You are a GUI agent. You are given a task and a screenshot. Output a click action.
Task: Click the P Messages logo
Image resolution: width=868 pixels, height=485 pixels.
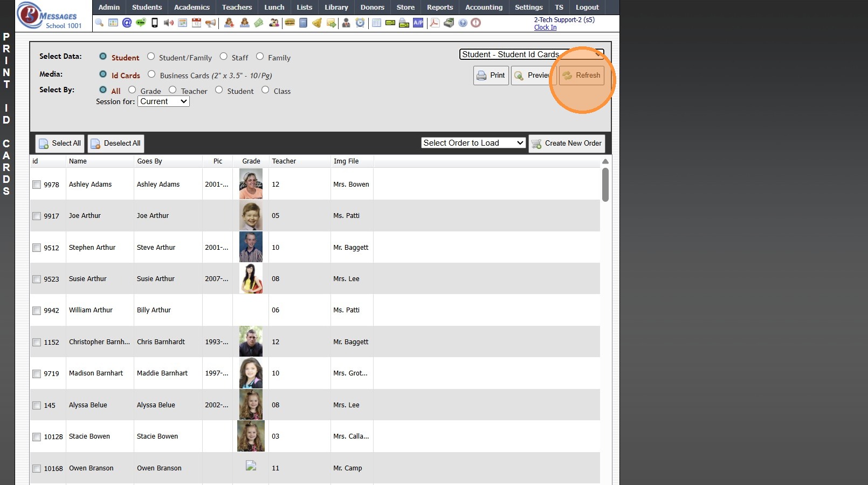[50, 15]
